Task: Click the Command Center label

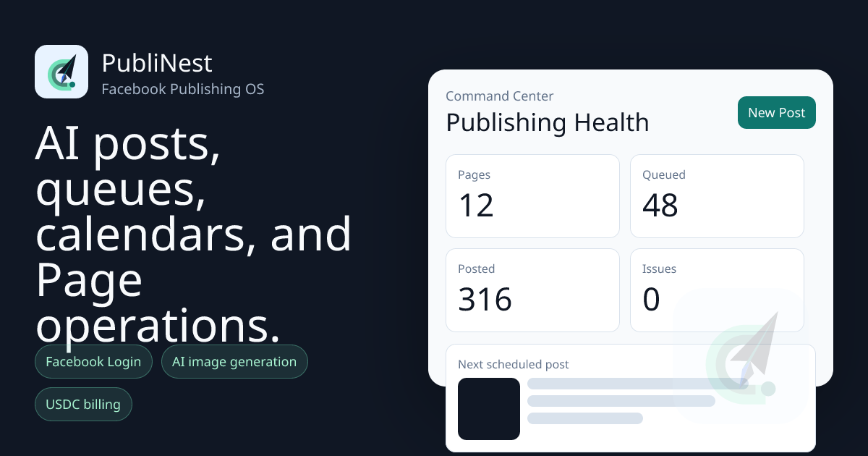Action: 500,96
